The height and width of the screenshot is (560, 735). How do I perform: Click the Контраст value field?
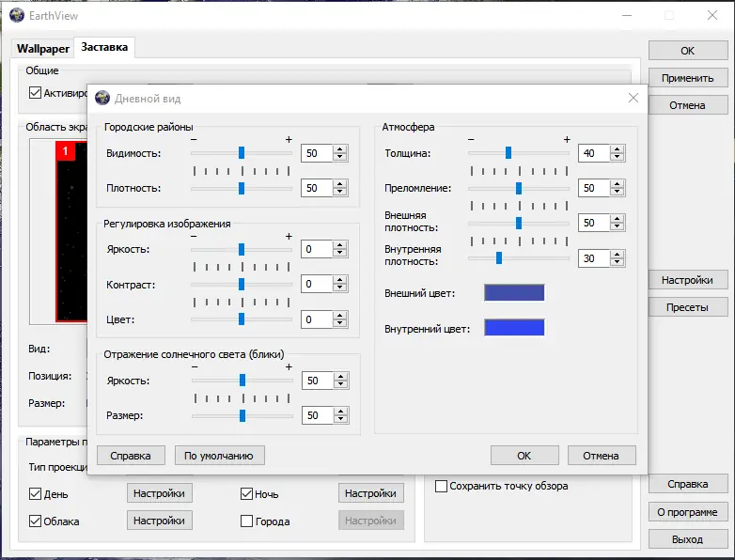tap(317, 284)
